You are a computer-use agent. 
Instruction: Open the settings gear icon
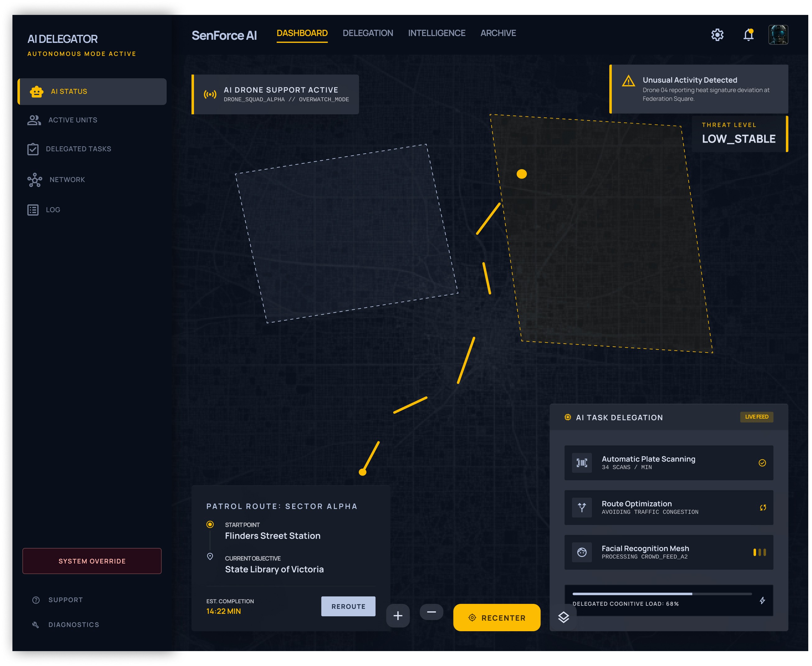coord(717,35)
